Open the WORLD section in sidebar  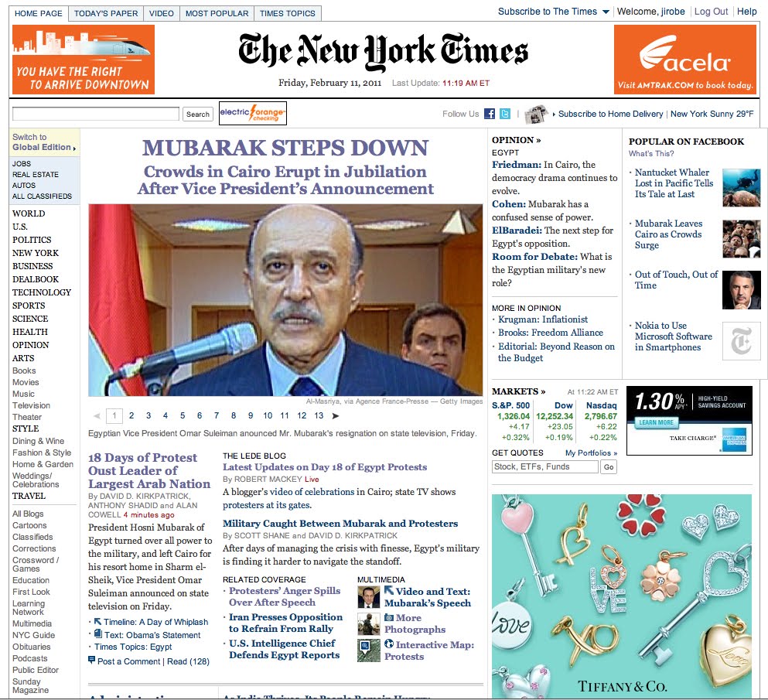click(29, 213)
